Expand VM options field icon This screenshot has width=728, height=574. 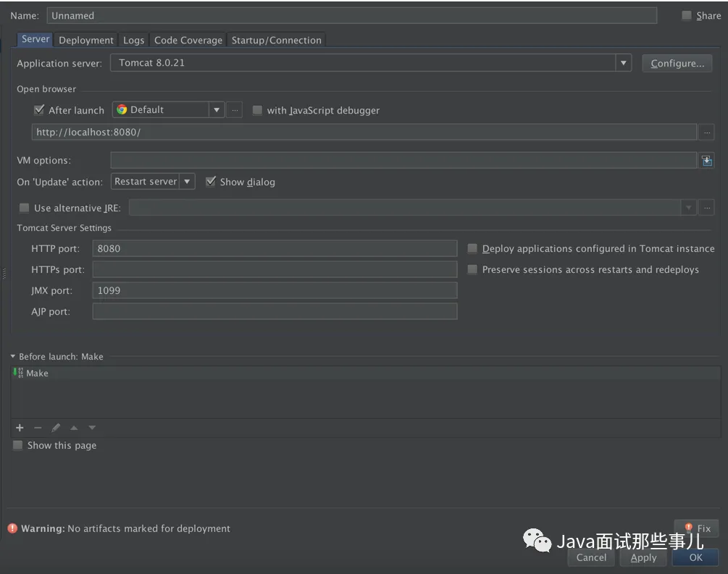point(707,161)
